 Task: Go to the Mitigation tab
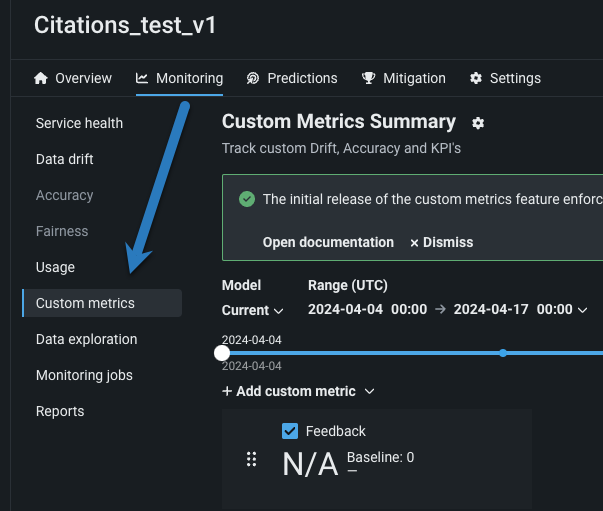click(x=404, y=78)
